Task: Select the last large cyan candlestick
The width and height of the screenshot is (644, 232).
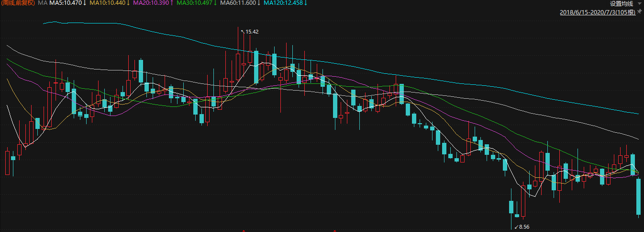Action: click(x=638, y=197)
